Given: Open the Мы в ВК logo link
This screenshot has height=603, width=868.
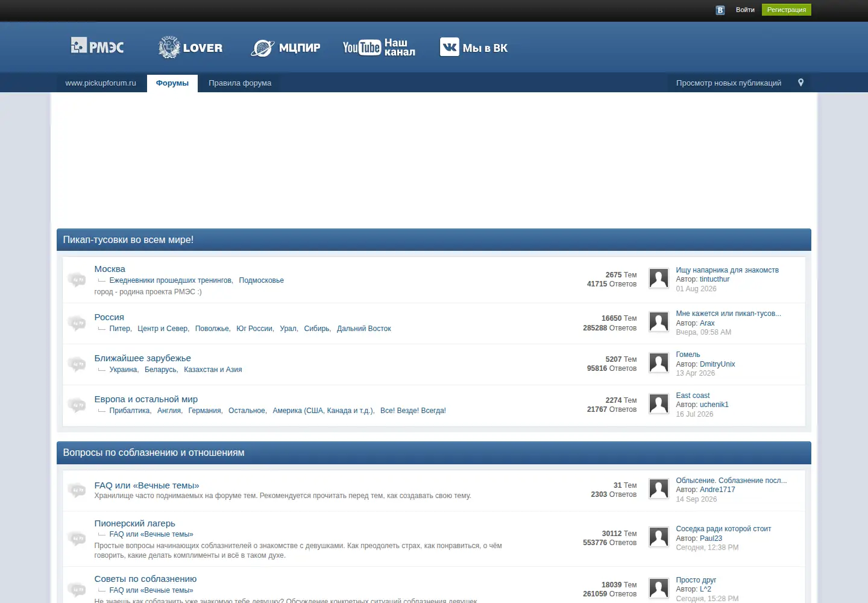Looking at the screenshot, I should pyautogui.click(x=474, y=47).
